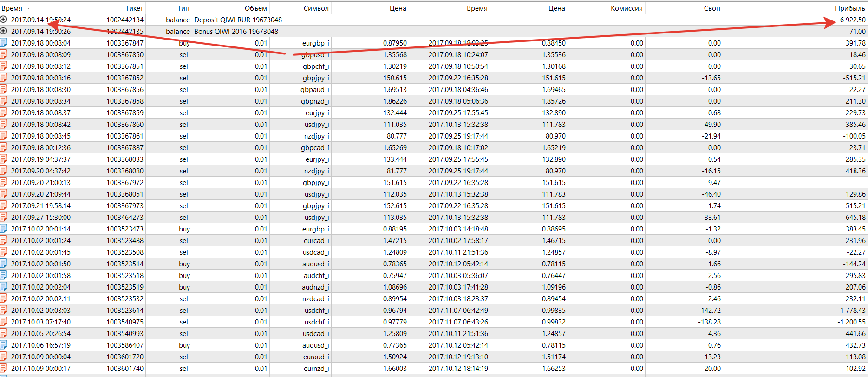Image resolution: width=868 pixels, height=377 pixels.
Task: Click the sell order icon for ticket 1003367860
Action: point(3,124)
